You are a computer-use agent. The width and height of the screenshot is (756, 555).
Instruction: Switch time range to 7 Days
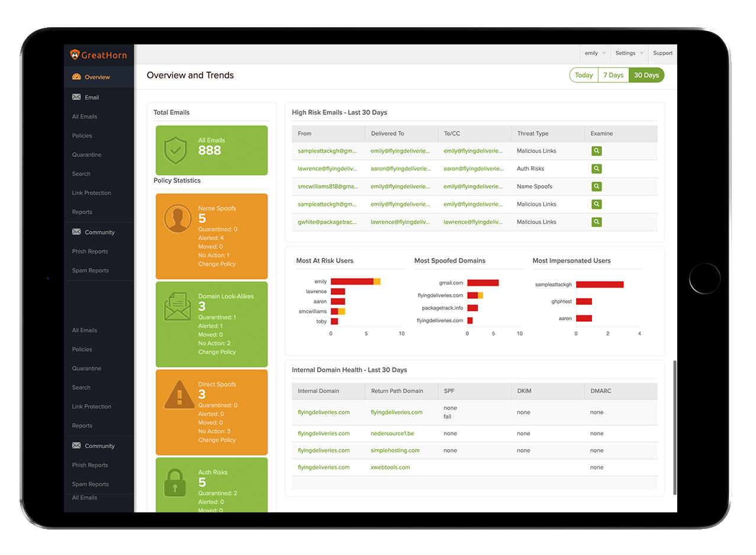click(613, 75)
